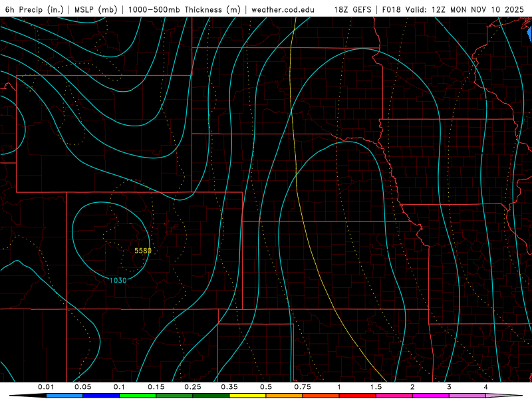The height and width of the screenshot is (399, 532).
Task: Click the "18Z GEFS" model run label
Action: 352,10
